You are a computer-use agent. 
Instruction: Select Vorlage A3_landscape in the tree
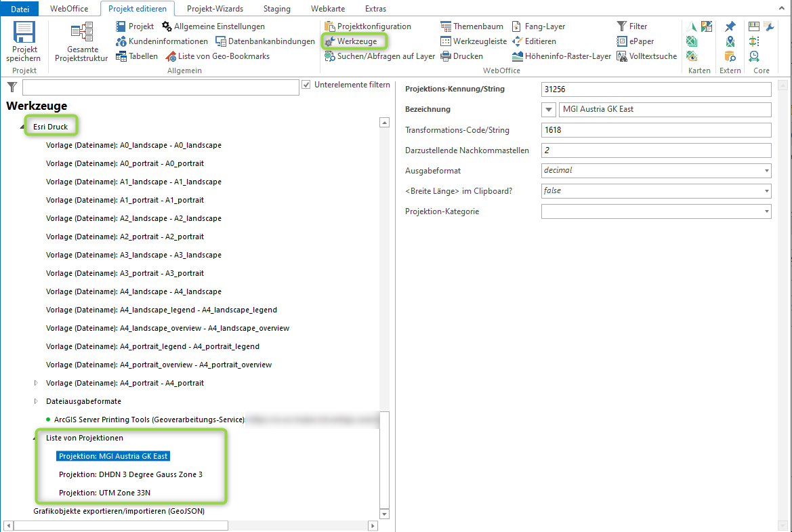[x=133, y=255]
